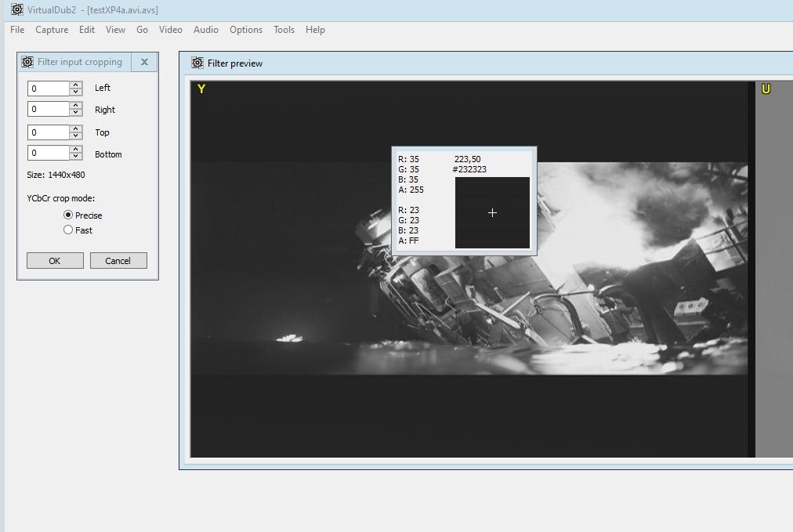Click the Bottom crop input field
Image resolution: width=793 pixels, height=532 pixels.
click(x=49, y=154)
